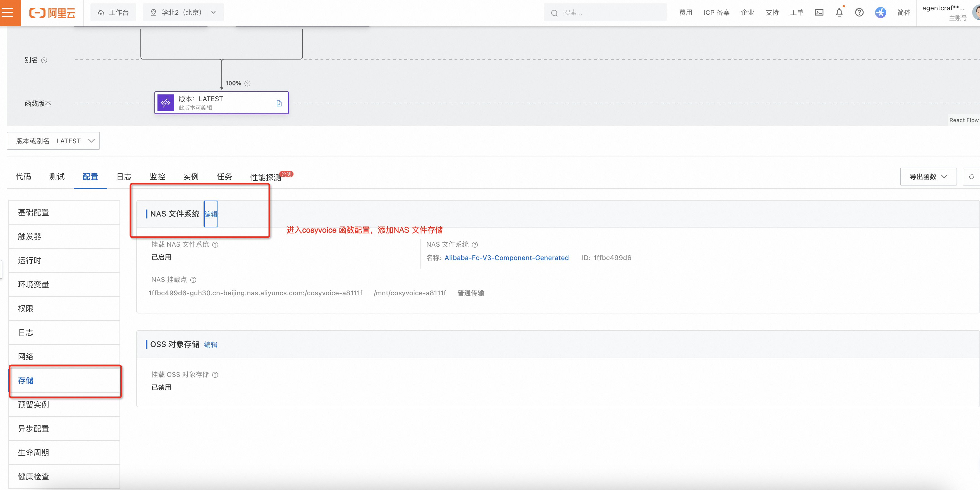
Task: Select 存储 in the sidebar
Action: click(x=26, y=380)
